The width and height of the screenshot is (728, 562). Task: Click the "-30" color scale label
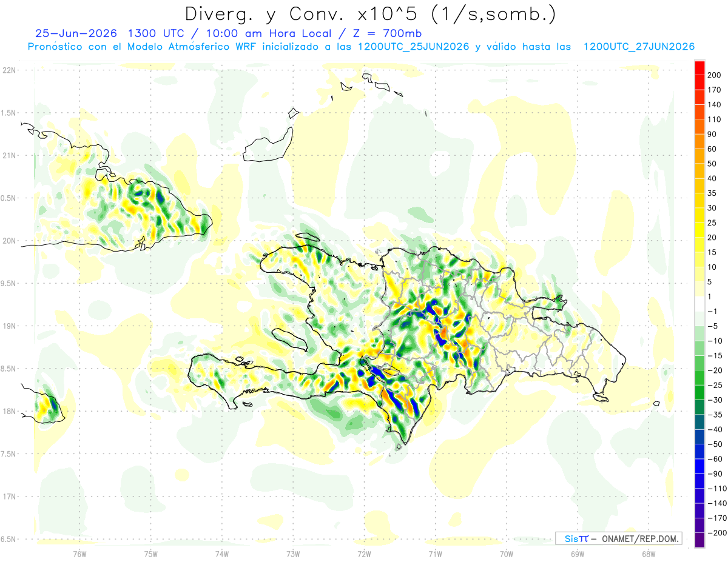pyautogui.click(x=716, y=400)
